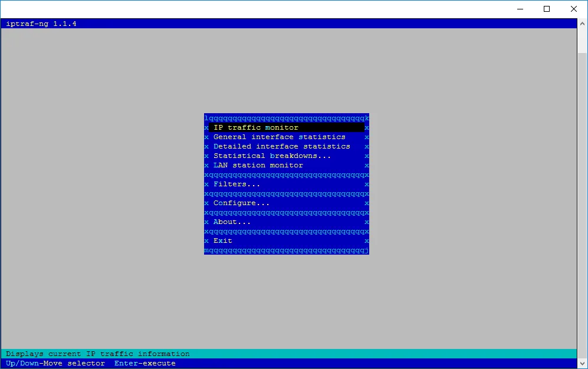Click the scrollbar up arrow
This screenshot has height=369, width=588.
582,24
